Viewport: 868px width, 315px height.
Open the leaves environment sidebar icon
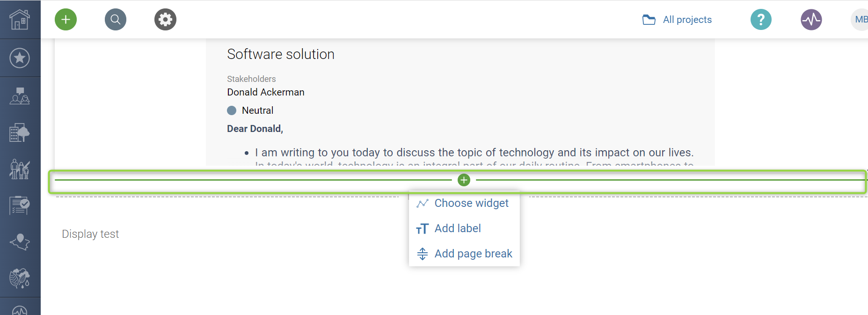tap(20, 278)
